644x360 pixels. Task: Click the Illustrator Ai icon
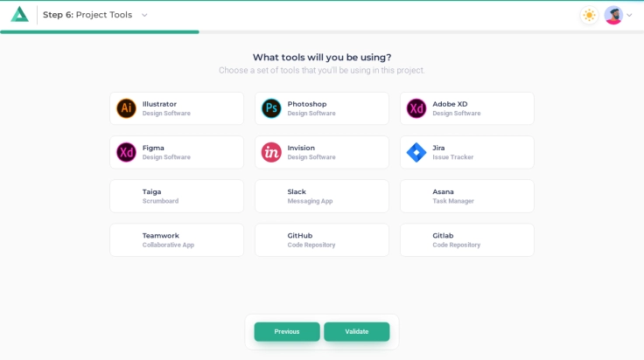click(x=126, y=108)
